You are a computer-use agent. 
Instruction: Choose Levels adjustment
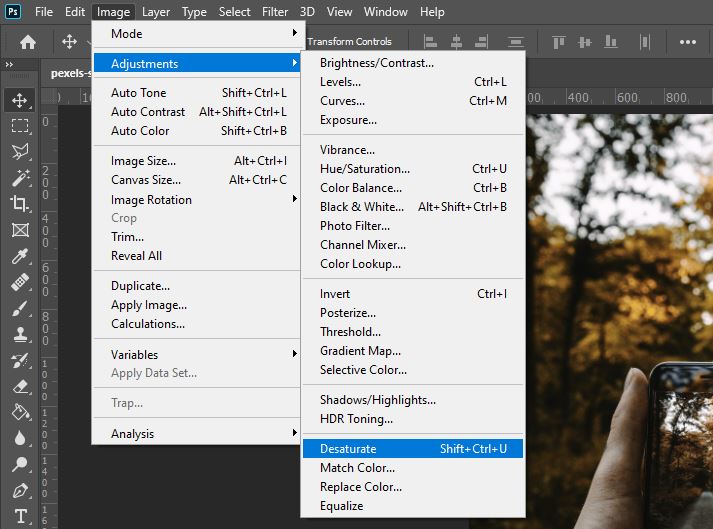(x=413, y=82)
